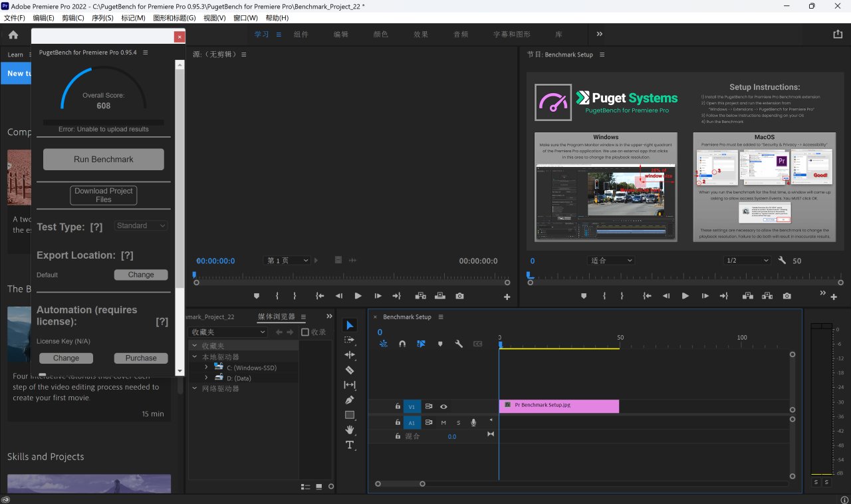Click the Export Frame camera in Program Monitor

pyautogui.click(x=787, y=296)
